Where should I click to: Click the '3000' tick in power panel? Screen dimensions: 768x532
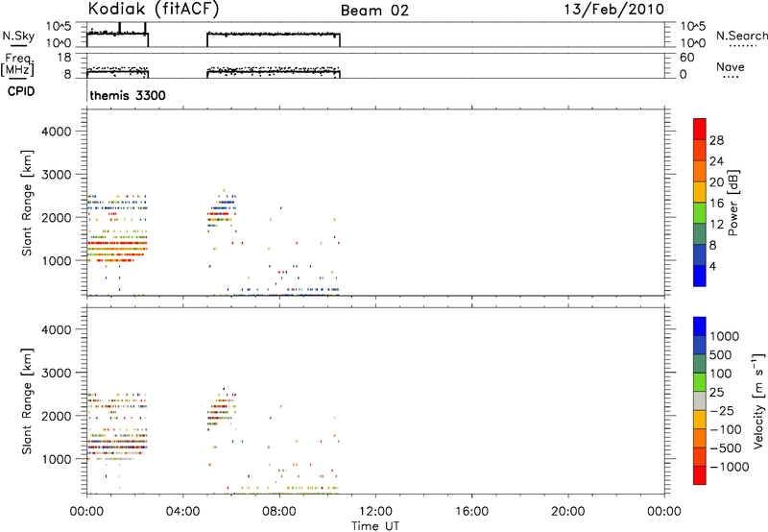(x=57, y=175)
